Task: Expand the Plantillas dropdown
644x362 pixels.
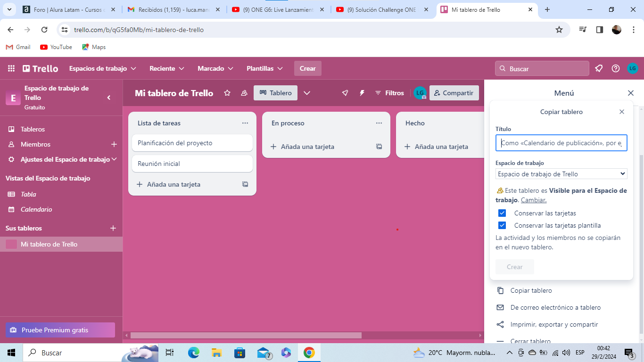Action: click(x=264, y=68)
